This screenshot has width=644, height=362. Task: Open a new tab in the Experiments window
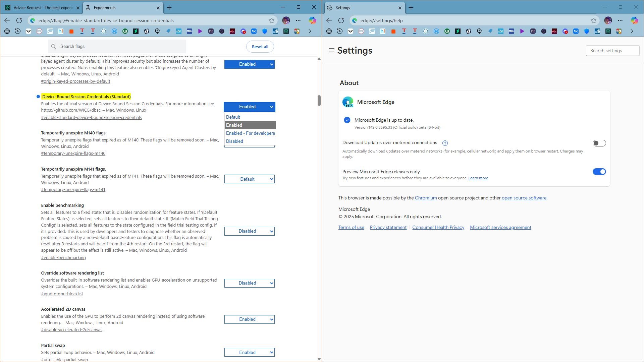(169, 7)
